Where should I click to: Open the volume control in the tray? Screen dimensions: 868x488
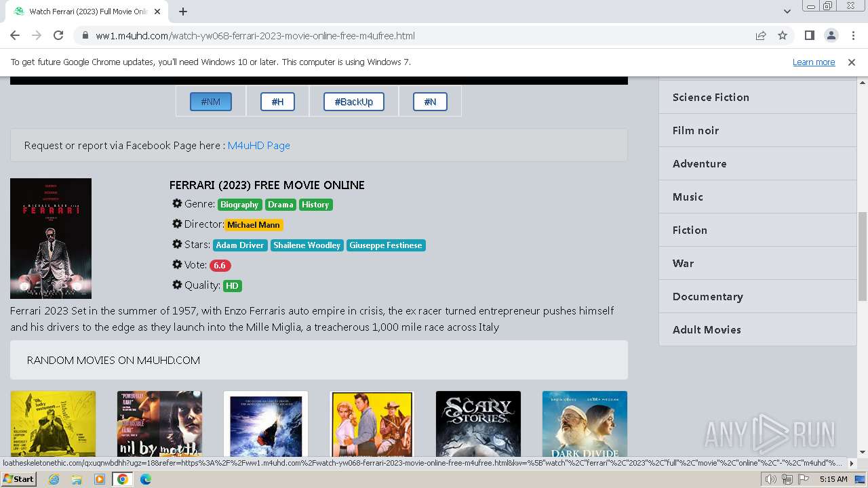click(771, 479)
